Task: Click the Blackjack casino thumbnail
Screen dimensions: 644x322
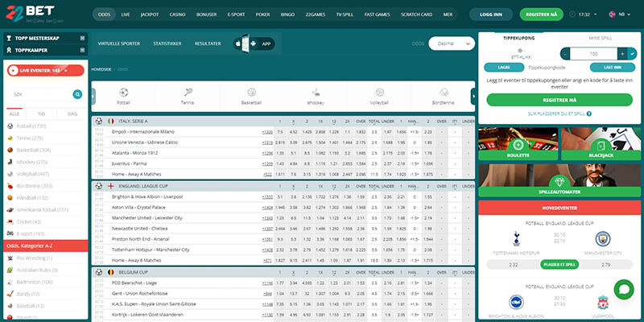Action: coord(601,144)
